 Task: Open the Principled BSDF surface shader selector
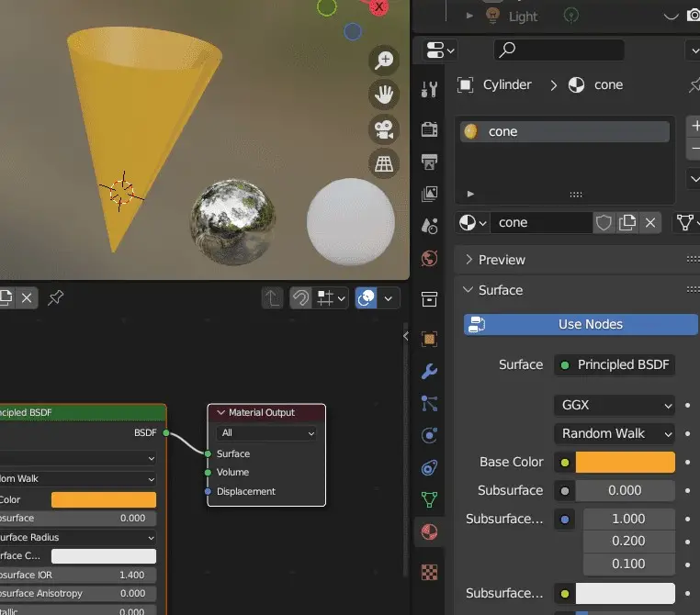[615, 364]
